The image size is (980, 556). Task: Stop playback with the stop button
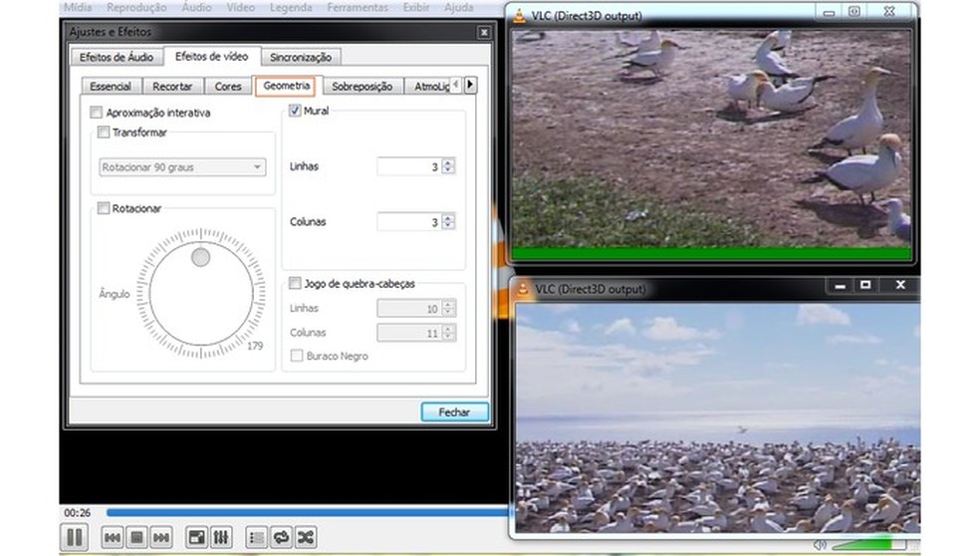click(x=137, y=538)
